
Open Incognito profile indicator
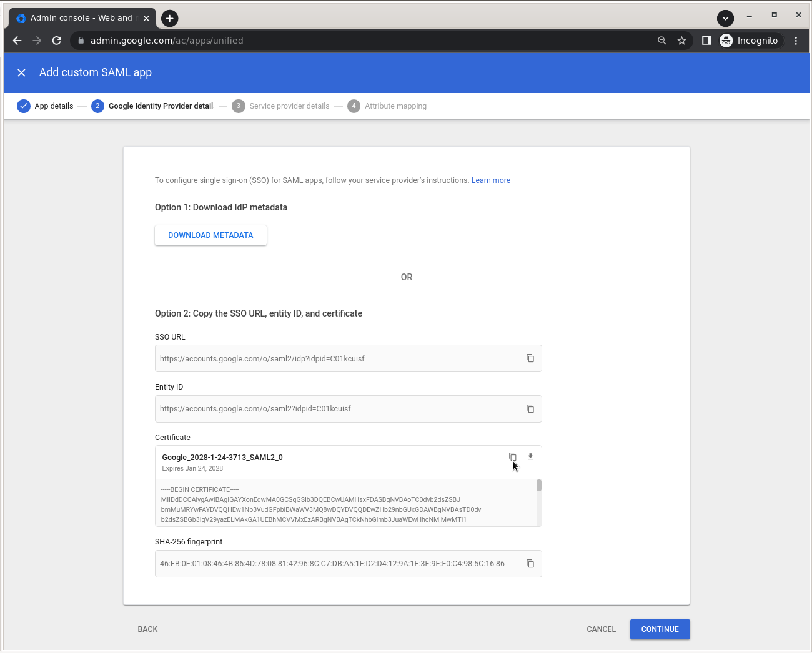[x=750, y=41]
